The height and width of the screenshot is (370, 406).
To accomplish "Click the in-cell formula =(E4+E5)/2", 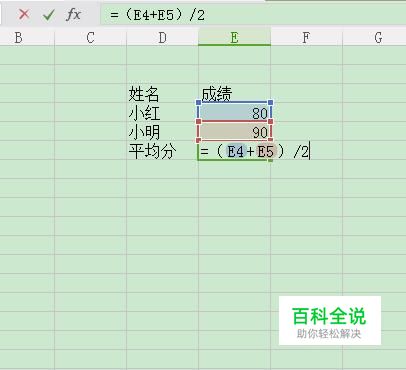I will pyautogui.click(x=255, y=151).
